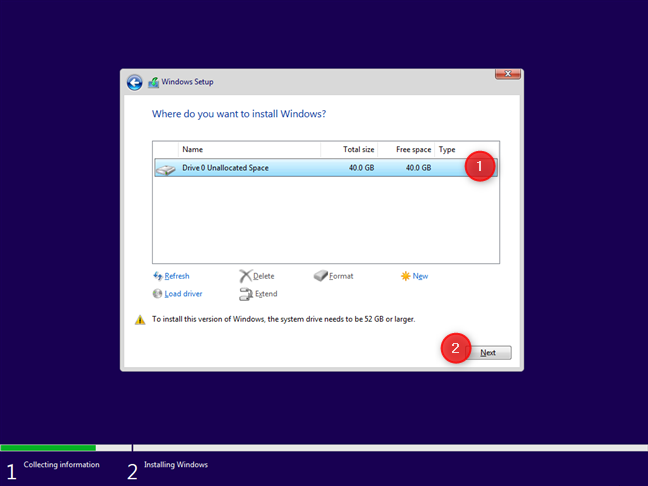This screenshot has width=648, height=486.
Task: Sort by the Free space column header
Action: point(406,150)
